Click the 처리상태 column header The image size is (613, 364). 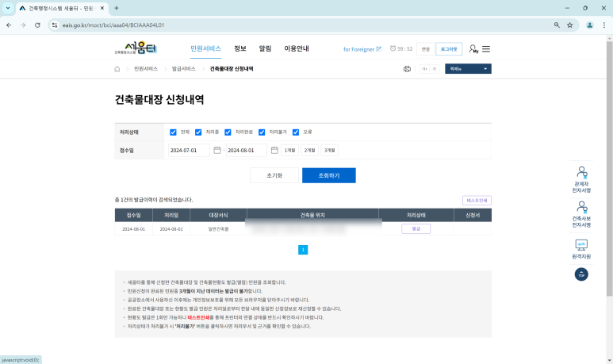pos(416,215)
